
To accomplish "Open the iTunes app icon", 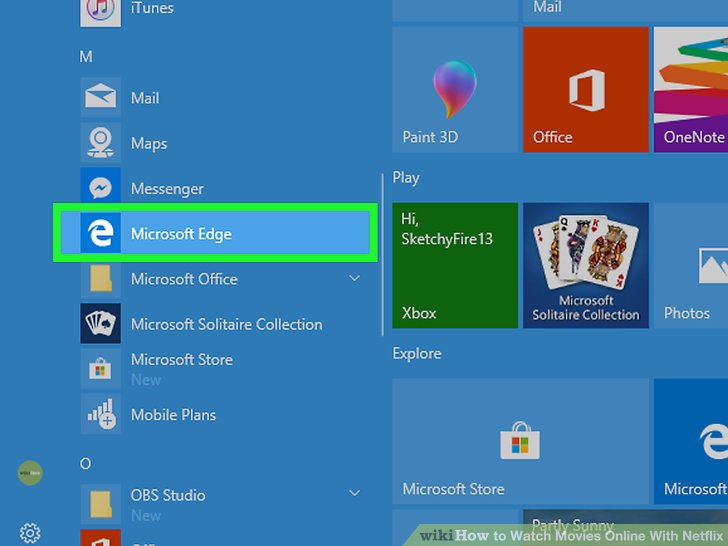I will pos(100,12).
